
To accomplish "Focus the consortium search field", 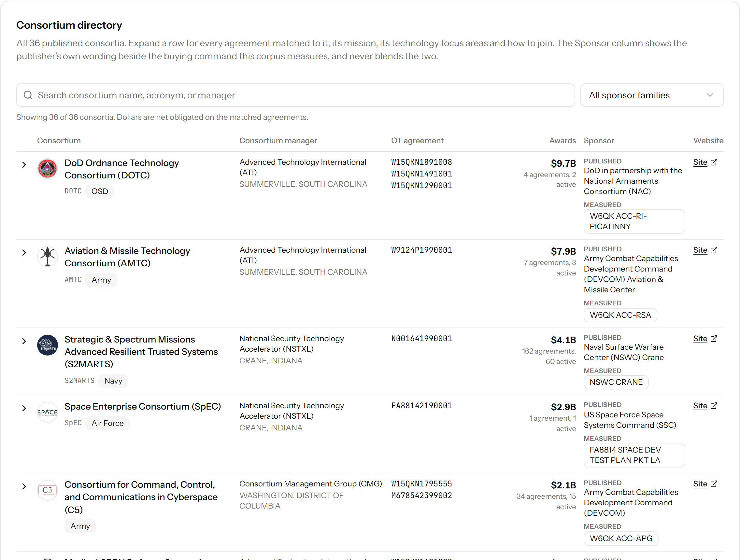I will tap(295, 95).
